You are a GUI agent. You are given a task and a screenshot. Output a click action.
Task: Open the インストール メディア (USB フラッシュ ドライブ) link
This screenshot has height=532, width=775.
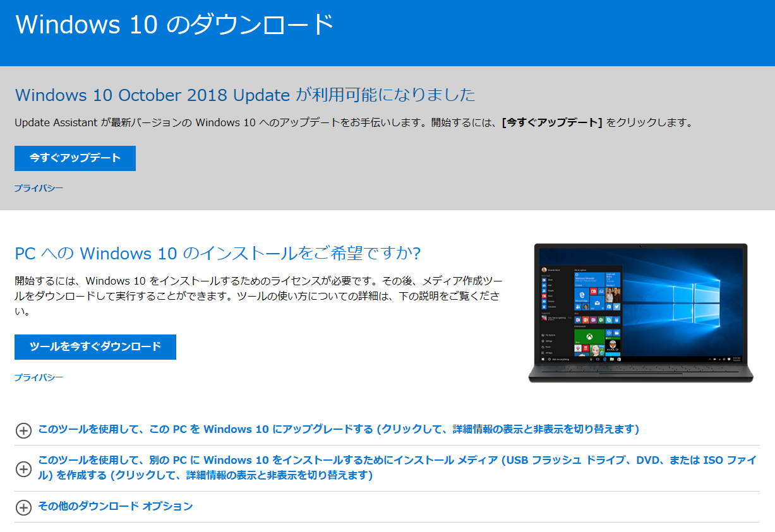coord(397,468)
